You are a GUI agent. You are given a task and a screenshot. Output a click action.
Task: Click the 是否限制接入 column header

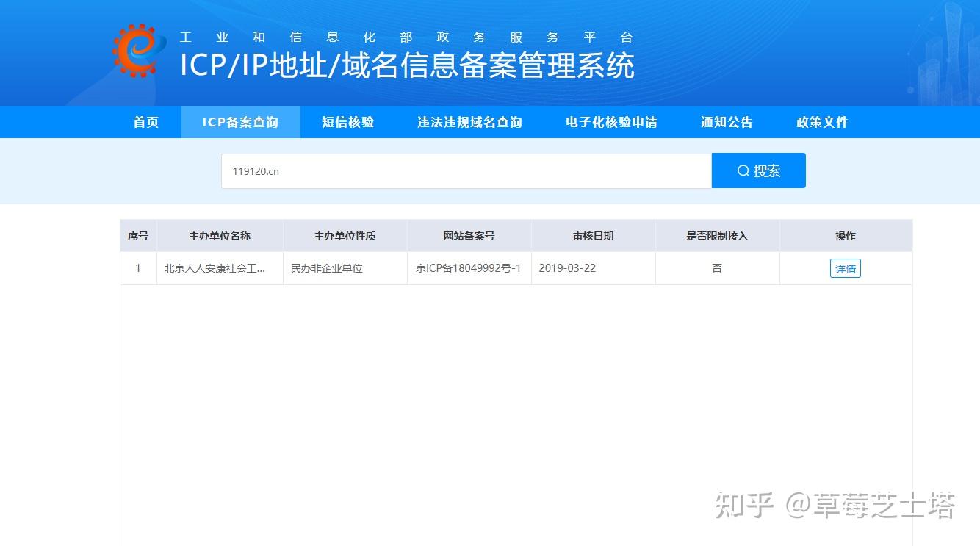(x=717, y=236)
